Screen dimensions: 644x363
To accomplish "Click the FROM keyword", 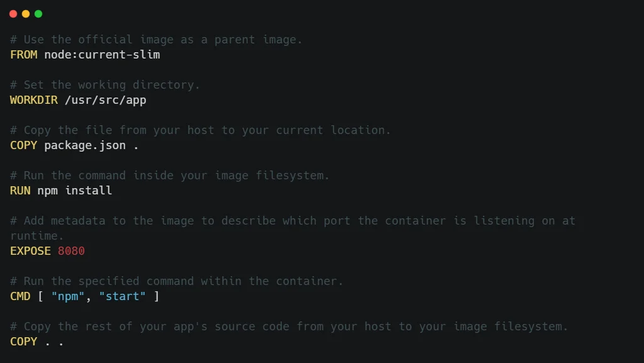I will point(24,55).
